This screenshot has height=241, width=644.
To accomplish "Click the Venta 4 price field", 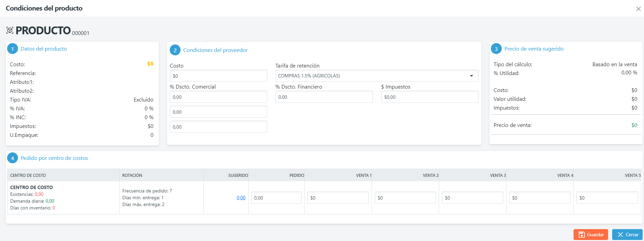I will 540,198.
